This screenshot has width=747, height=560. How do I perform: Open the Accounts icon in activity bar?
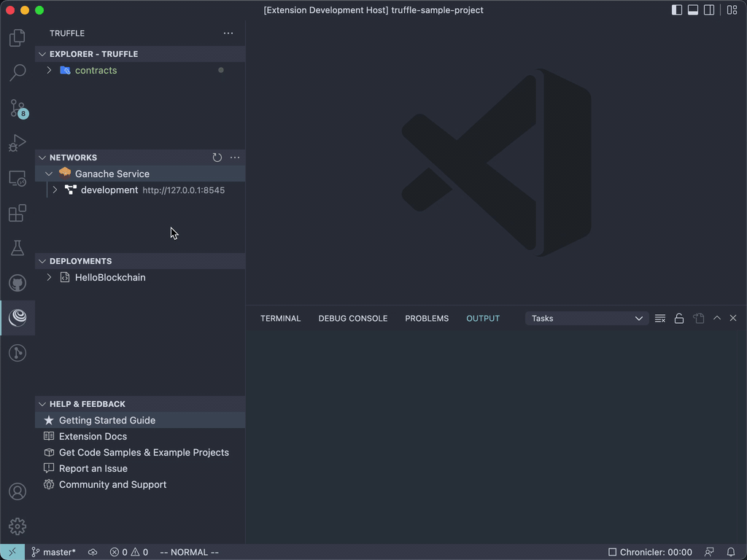18,492
